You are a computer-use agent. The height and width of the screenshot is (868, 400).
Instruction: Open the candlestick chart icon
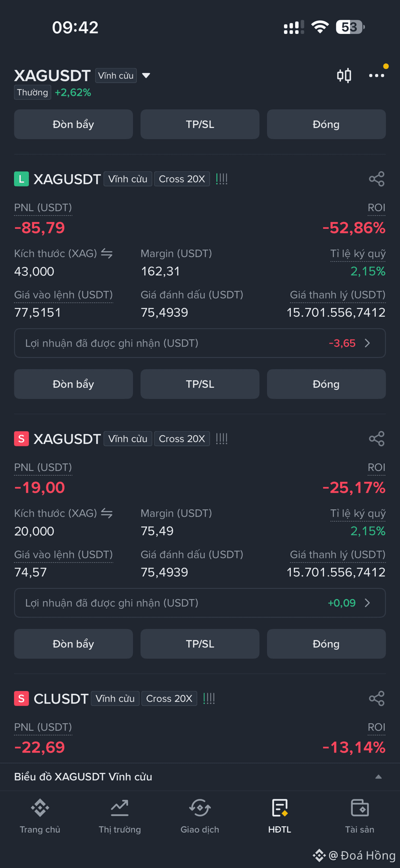pos(344,75)
